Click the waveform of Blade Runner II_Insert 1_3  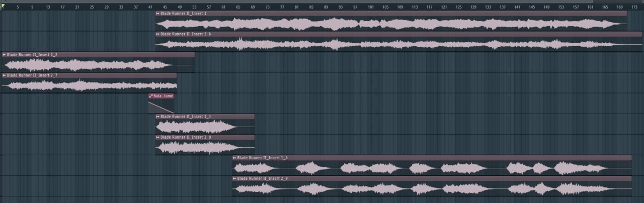(205, 127)
